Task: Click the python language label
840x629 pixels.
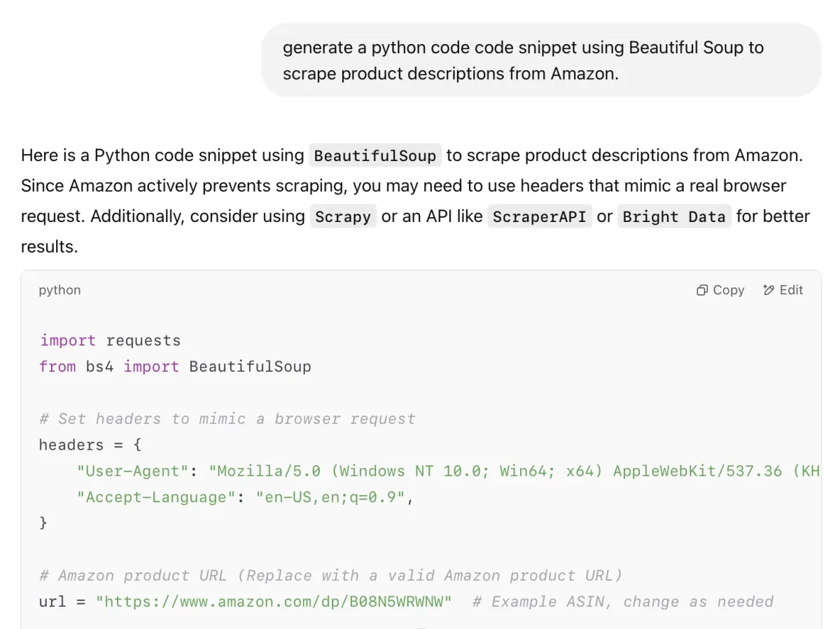Action: tap(59, 290)
